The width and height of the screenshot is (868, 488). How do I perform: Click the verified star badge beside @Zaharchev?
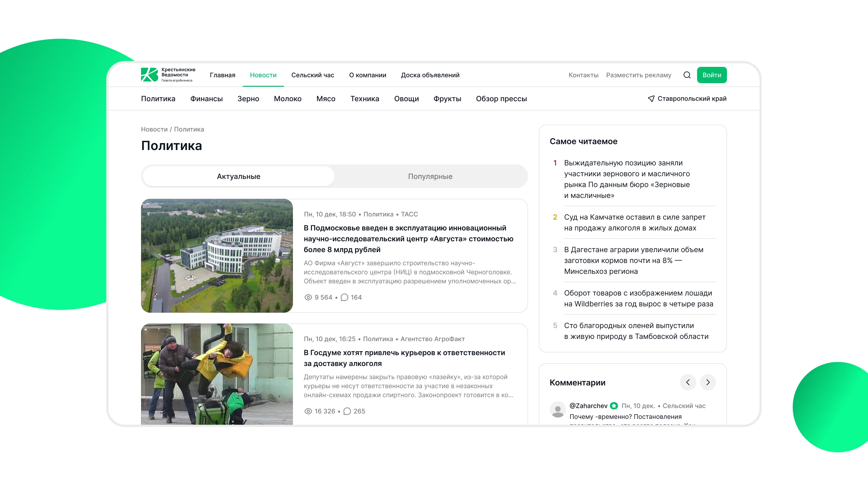(x=614, y=406)
